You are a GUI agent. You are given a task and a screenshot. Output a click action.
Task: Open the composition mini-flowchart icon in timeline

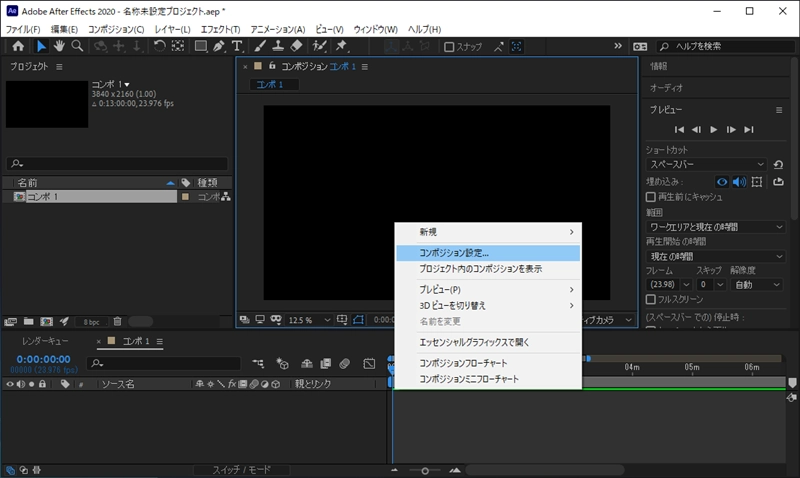[x=258, y=364]
